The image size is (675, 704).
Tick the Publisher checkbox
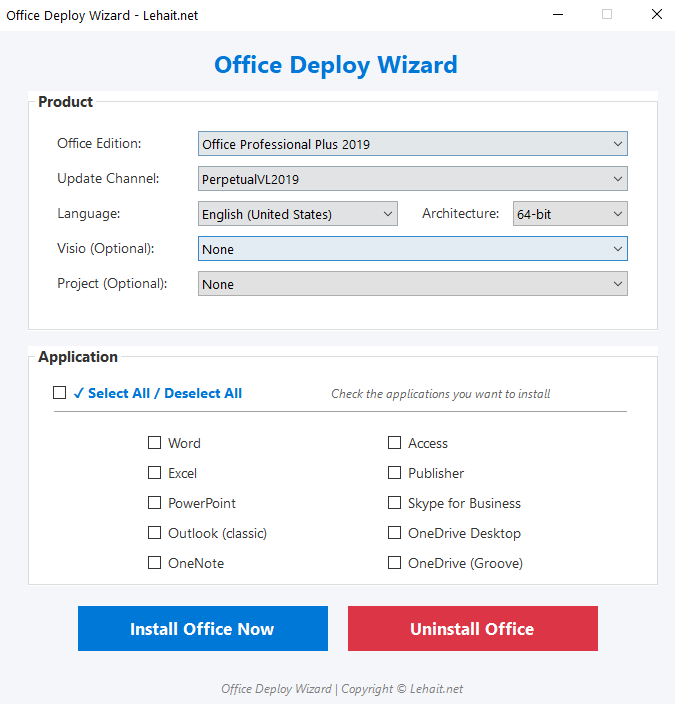[x=394, y=473]
